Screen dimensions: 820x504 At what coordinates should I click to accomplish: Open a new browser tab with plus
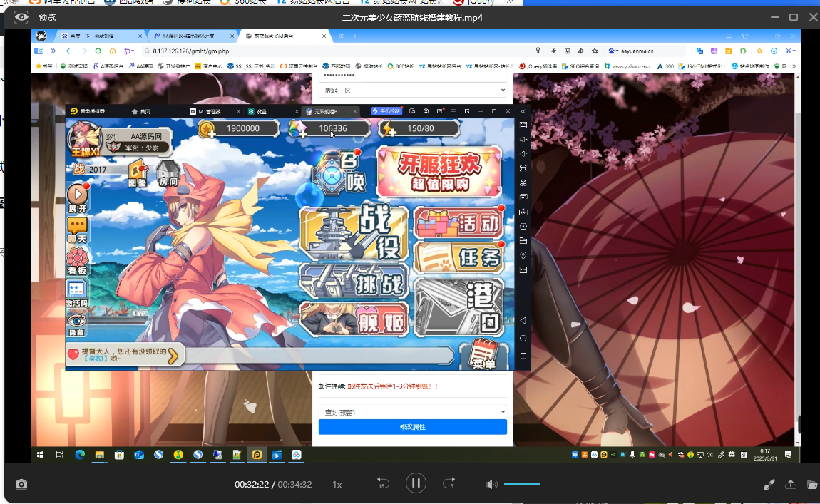pyautogui.click(x=355, y=36)
